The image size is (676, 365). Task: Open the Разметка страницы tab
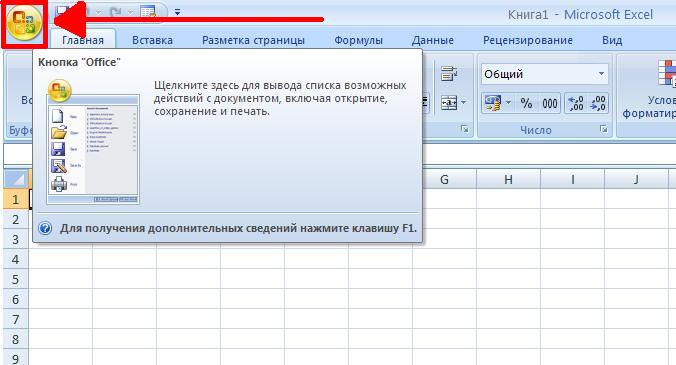(253, 40)
